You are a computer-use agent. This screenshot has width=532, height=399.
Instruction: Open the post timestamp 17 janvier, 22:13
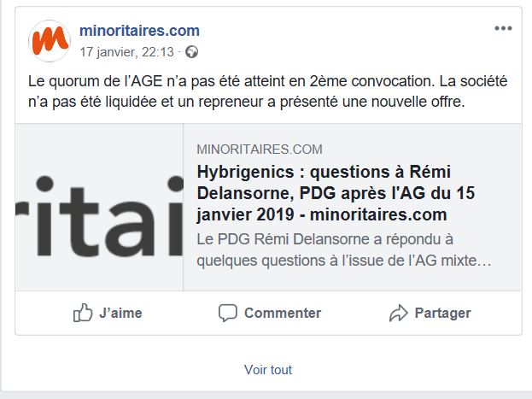click(127, 52)
